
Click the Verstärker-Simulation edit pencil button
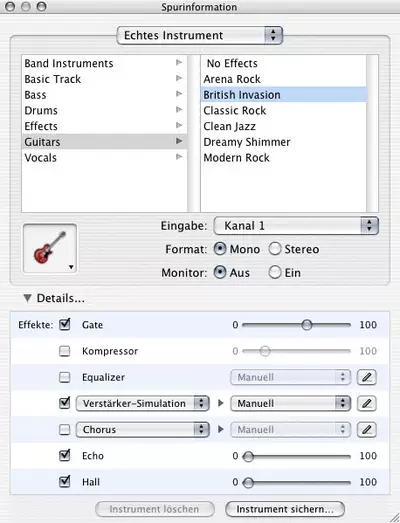tap(367, 404)
